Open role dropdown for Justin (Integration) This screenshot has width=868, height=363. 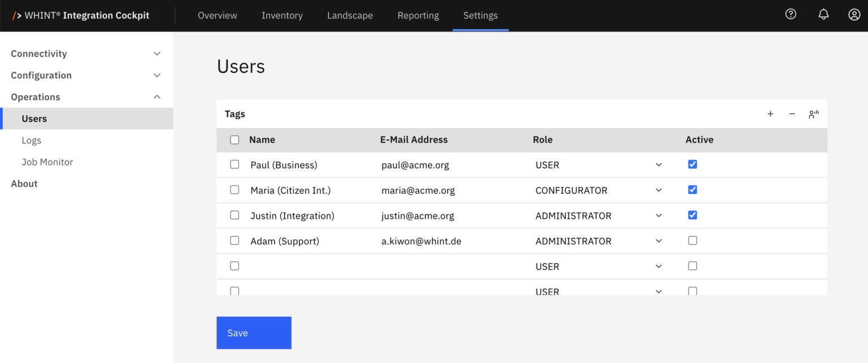(658, 215)
